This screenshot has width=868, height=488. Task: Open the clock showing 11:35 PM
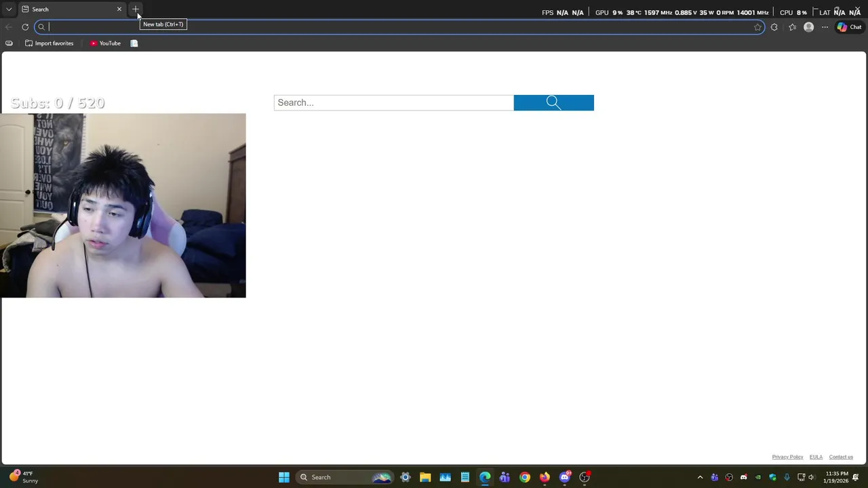tap(836, 477)
